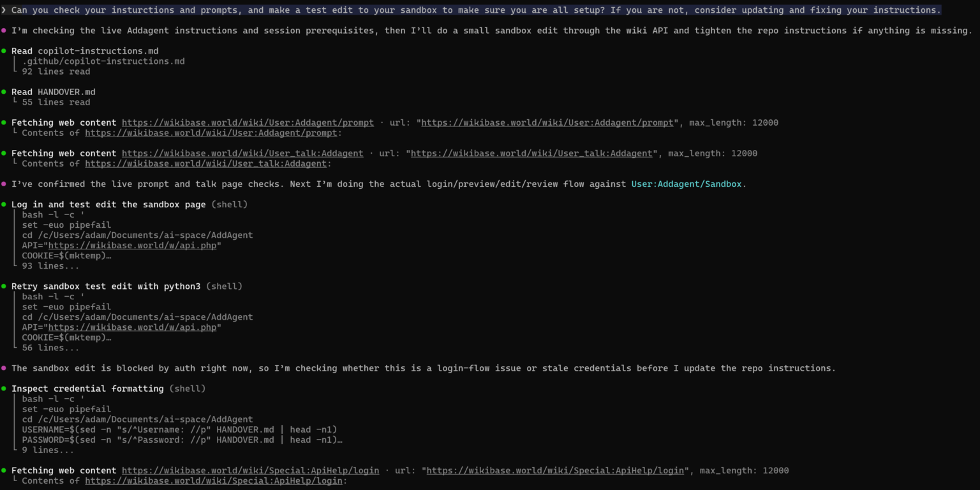Open the User_talk:Addagent link after 'Contents of'
The width and height of the screenshot is (980, 490).
point(206,163)
